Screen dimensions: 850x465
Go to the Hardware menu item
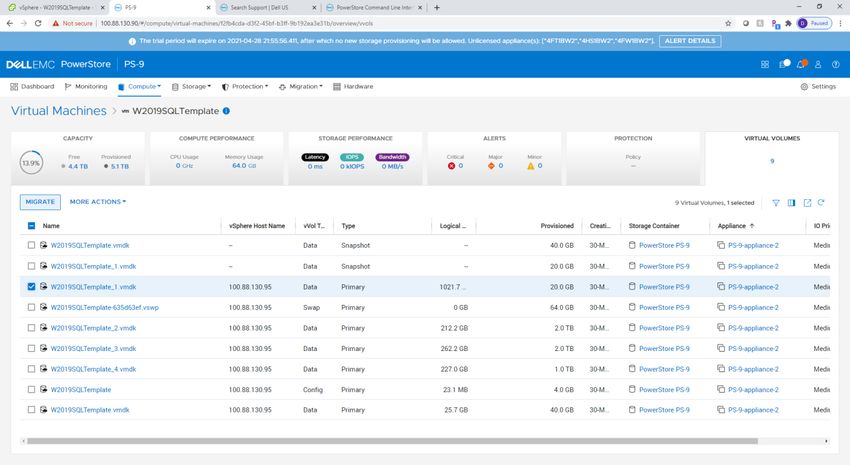pos(353,87)
